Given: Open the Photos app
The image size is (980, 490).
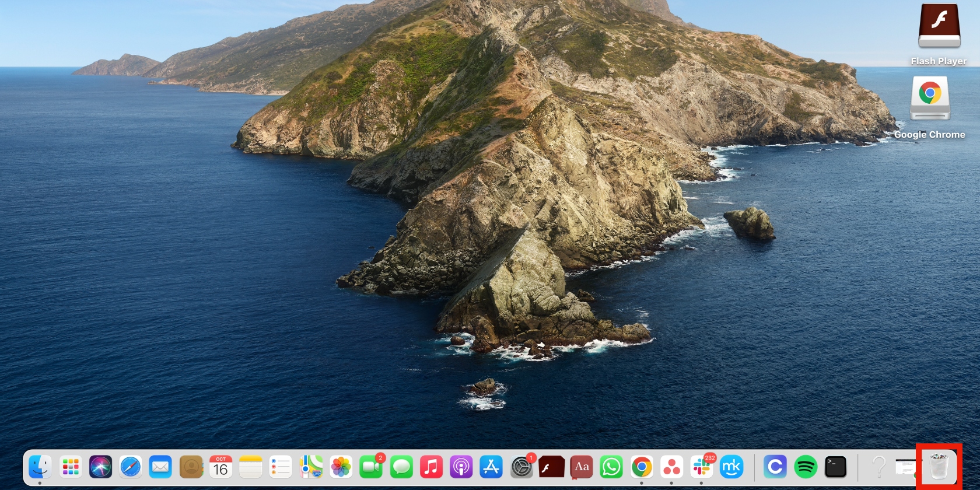Looking at the screenshot, I should [341, 467].
